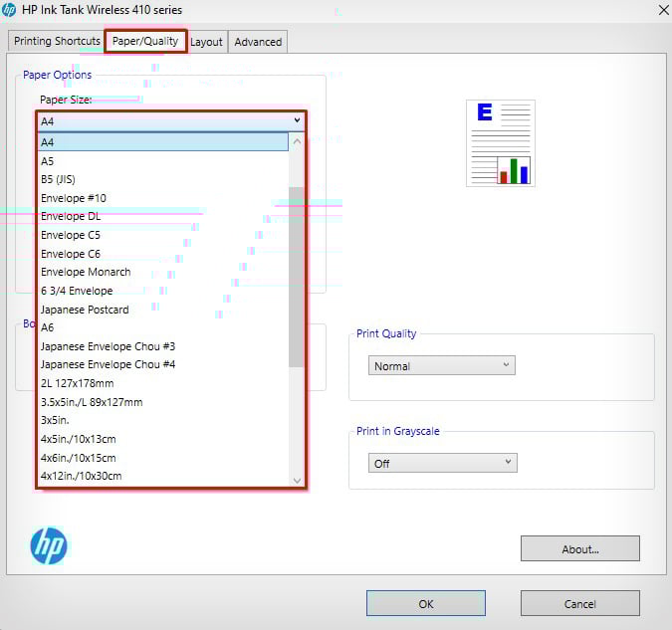This screenshot has width=672, height=630.
Task: Click the page preview thumbnail
Action: point(501,143)
